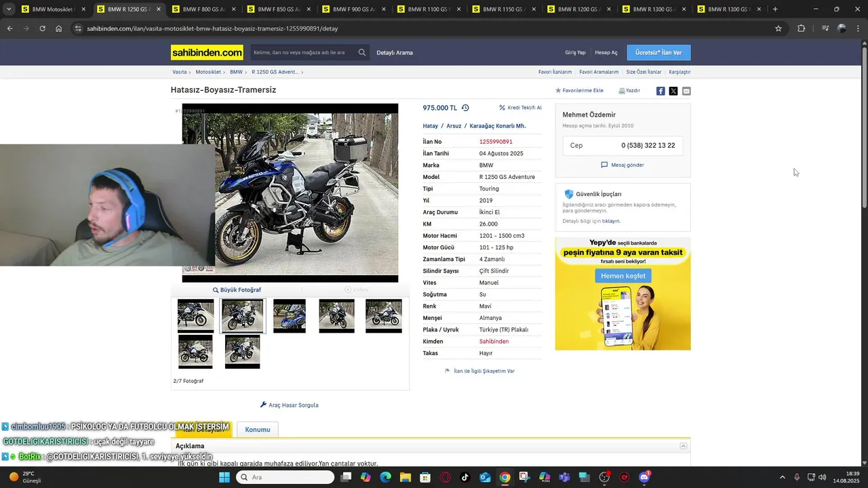Switch to the BMW F 850 GS tab
868x488 pixels.
tap(278, 9)
